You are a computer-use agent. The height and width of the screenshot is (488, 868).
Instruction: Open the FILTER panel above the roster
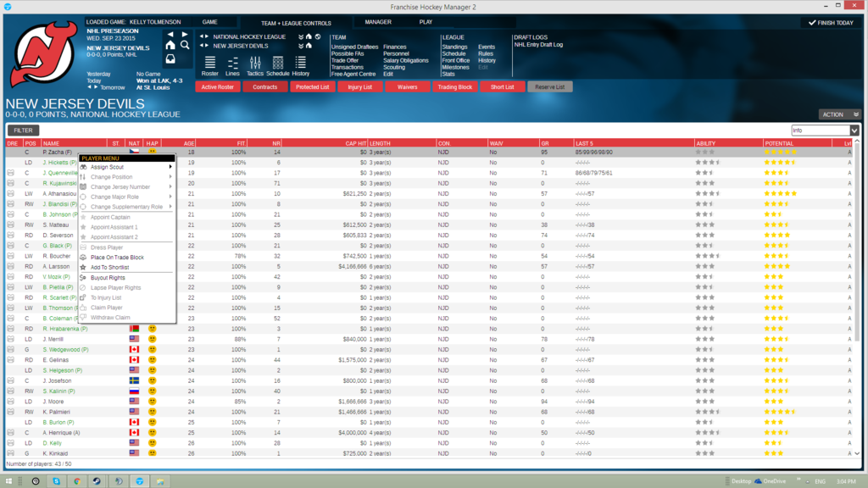tap(23, 130)
